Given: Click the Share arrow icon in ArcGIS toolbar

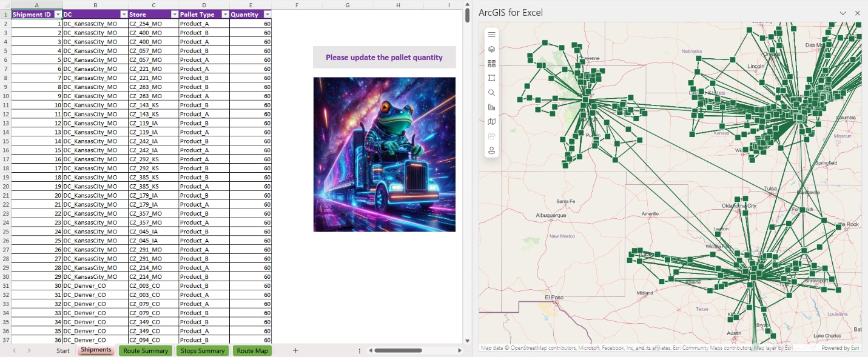Looking at the screenshot, I should click(492, 136).
